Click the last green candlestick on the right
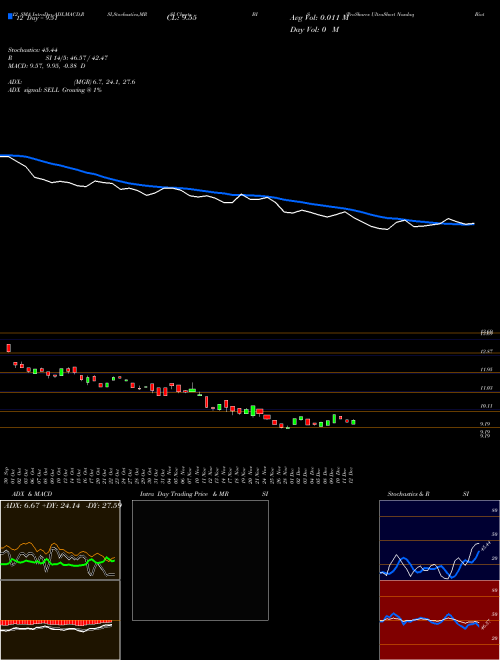 click(353, 422)
